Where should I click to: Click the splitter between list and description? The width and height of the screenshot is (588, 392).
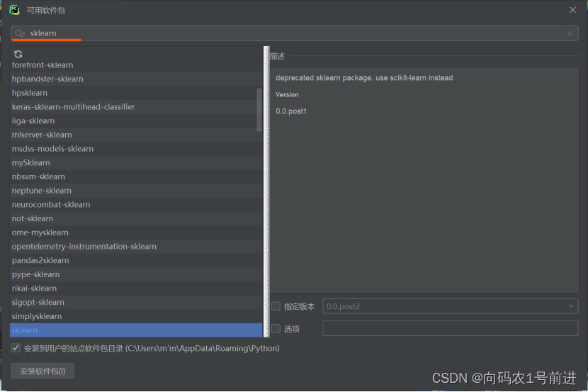tap(266, 191)
